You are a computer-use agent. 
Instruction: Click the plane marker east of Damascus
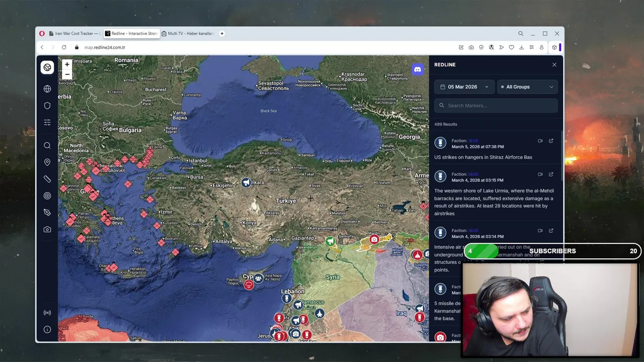coord(319,313)
